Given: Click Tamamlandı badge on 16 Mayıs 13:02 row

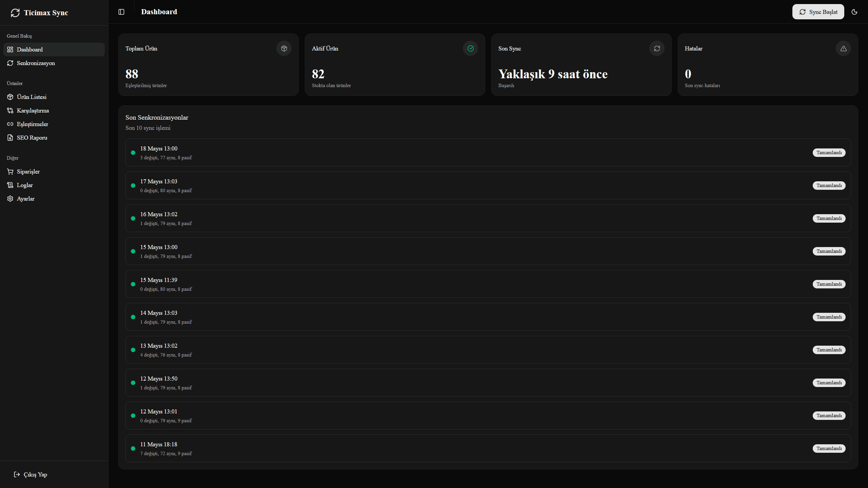Looking at the screenshot, I should tap(829, 218).
